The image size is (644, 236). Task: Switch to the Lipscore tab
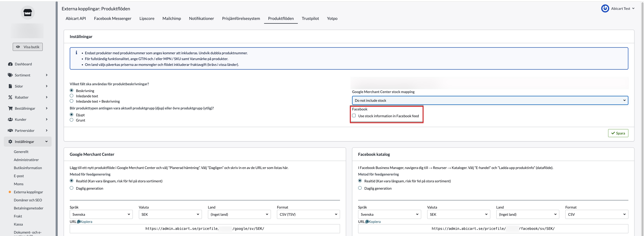(147, 19)
